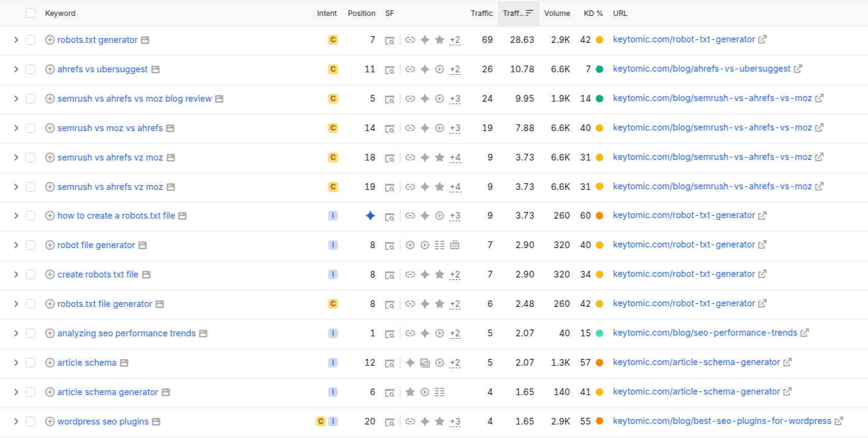Open SERP snapshot icon next to wordpress seo plugins
The height and width of the screenshot is (438, 868).
coord(156,421)
